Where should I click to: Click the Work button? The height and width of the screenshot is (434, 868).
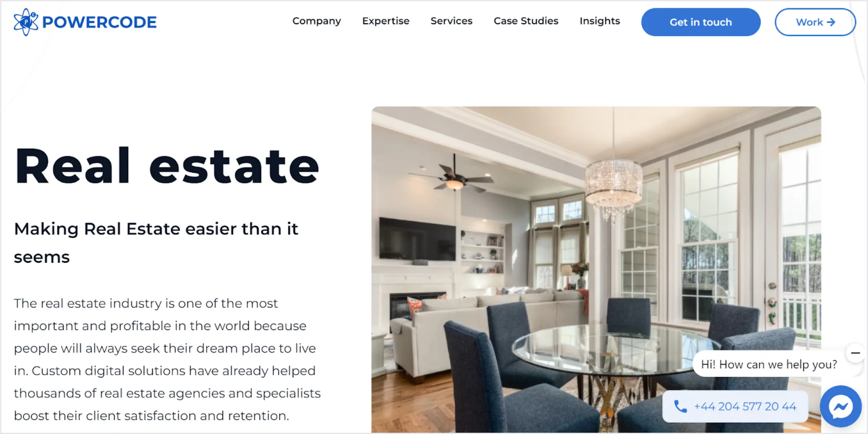[x=815, y=22]
